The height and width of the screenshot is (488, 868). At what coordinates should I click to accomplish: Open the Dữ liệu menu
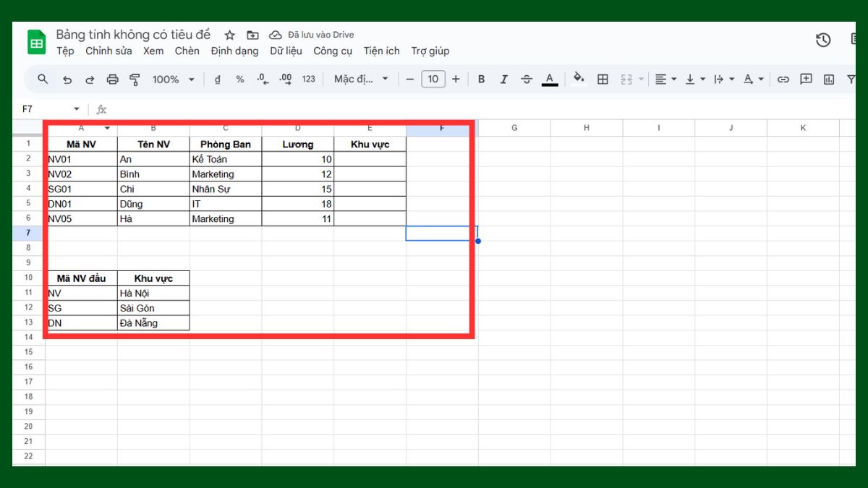point(286,51)
